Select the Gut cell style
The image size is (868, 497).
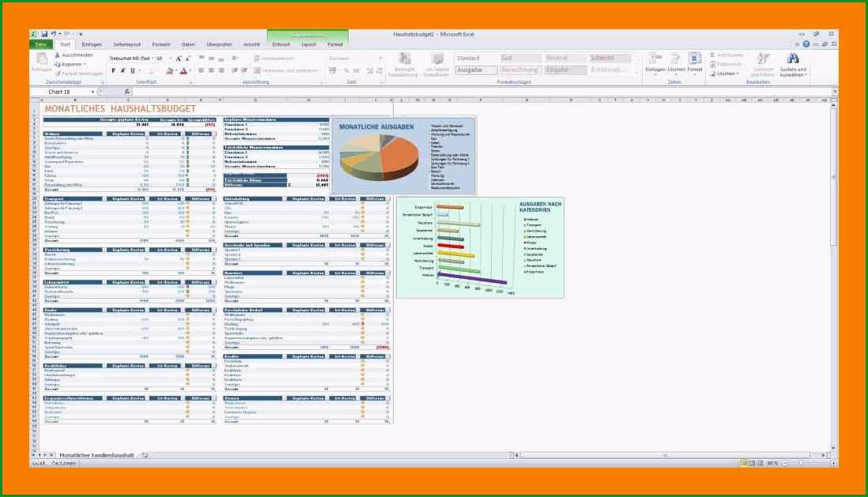pyautogui.click(x=520, y=58)
